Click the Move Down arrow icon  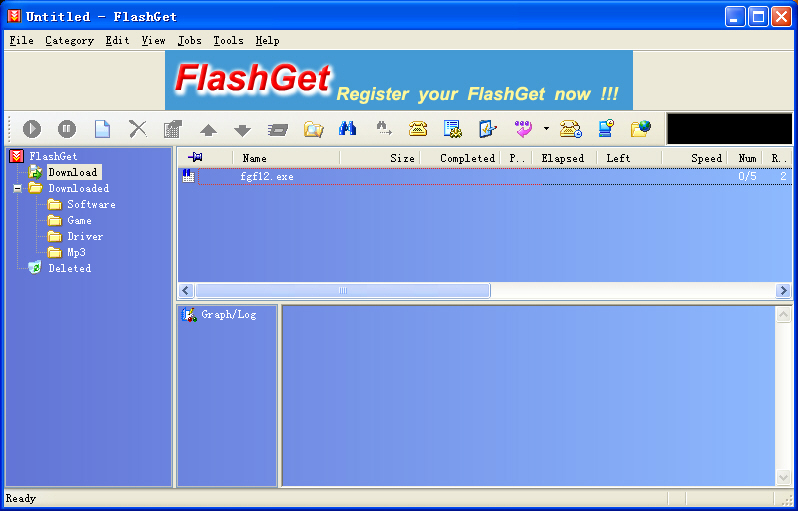click(x=242, y=130)
